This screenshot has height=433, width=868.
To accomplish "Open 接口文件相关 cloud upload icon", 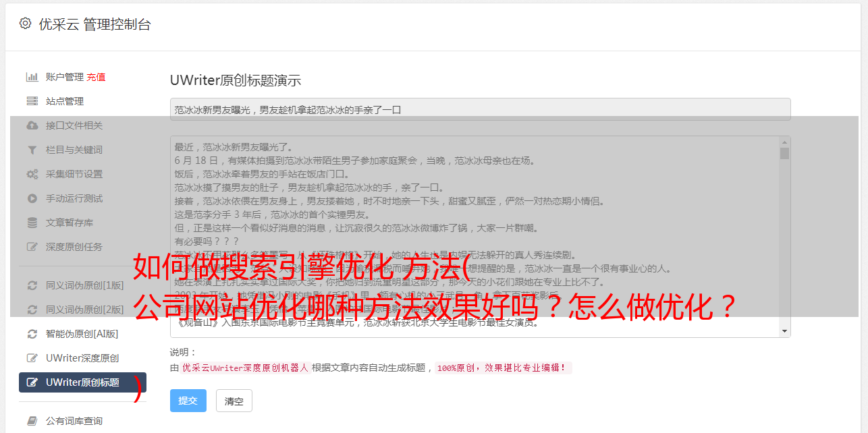I will coord(32,125).
